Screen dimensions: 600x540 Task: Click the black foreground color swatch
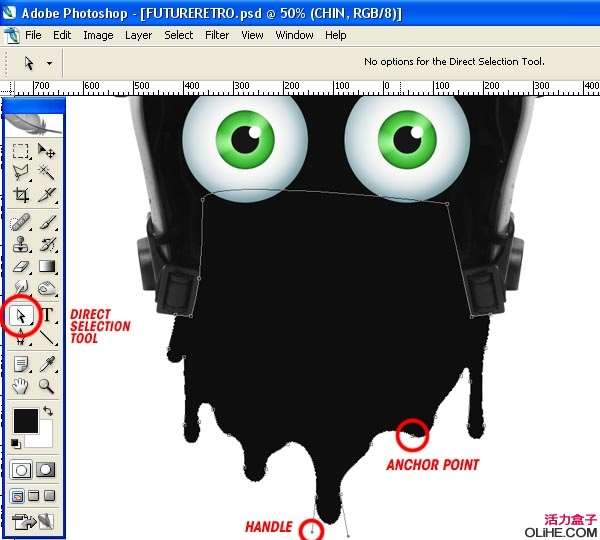pyautogui.click(x=25, y=420)
